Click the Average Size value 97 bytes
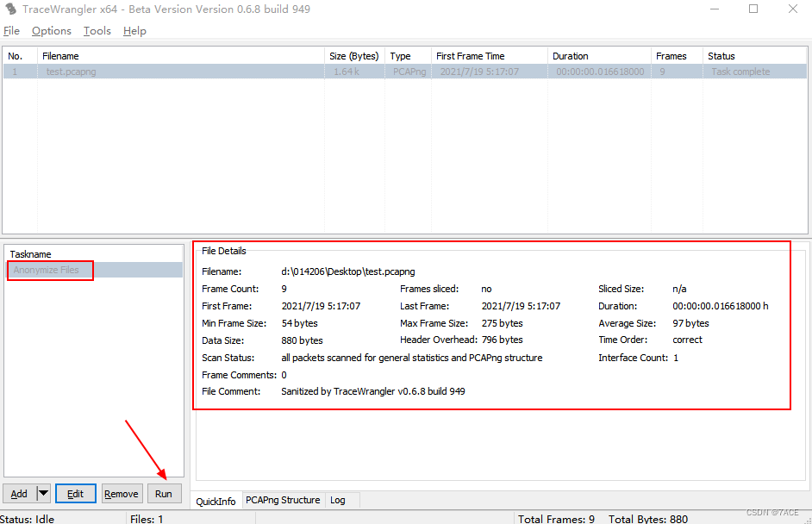The width and height of the screenshot is (812, 524). 690,323
